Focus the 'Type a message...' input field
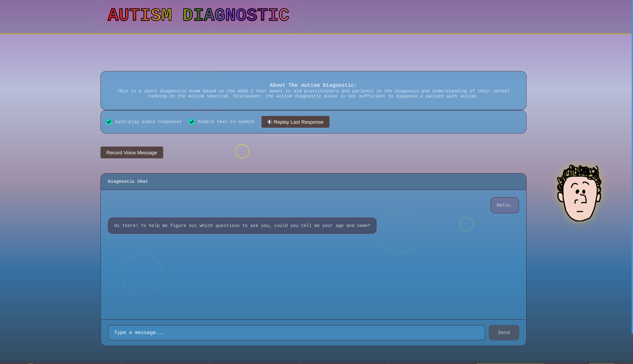 point(296,332)
